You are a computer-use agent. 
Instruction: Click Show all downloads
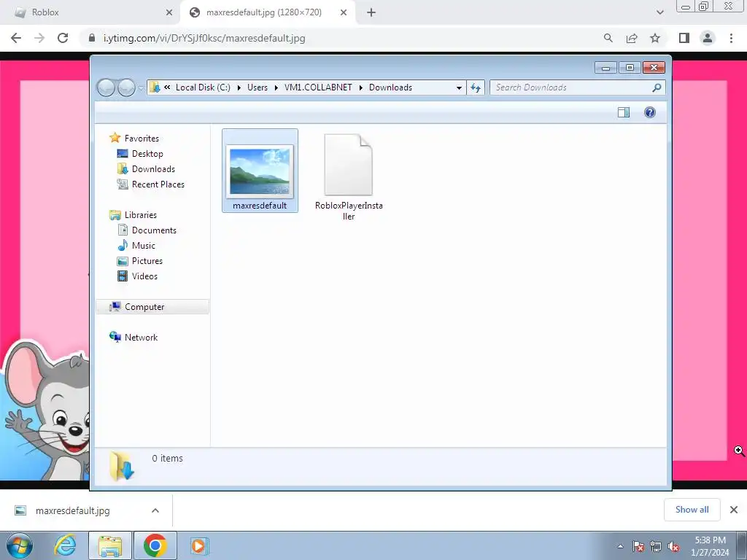[692, 510]
